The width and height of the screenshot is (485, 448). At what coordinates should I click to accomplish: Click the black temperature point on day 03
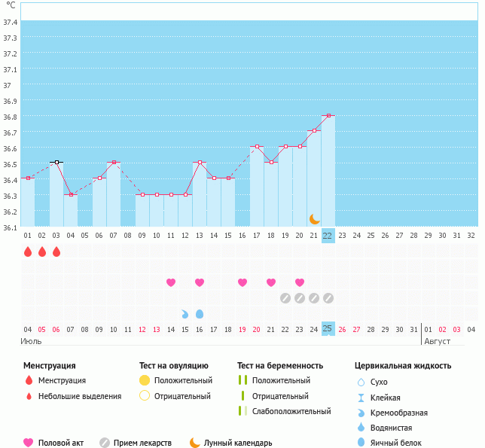coord(56,162)
